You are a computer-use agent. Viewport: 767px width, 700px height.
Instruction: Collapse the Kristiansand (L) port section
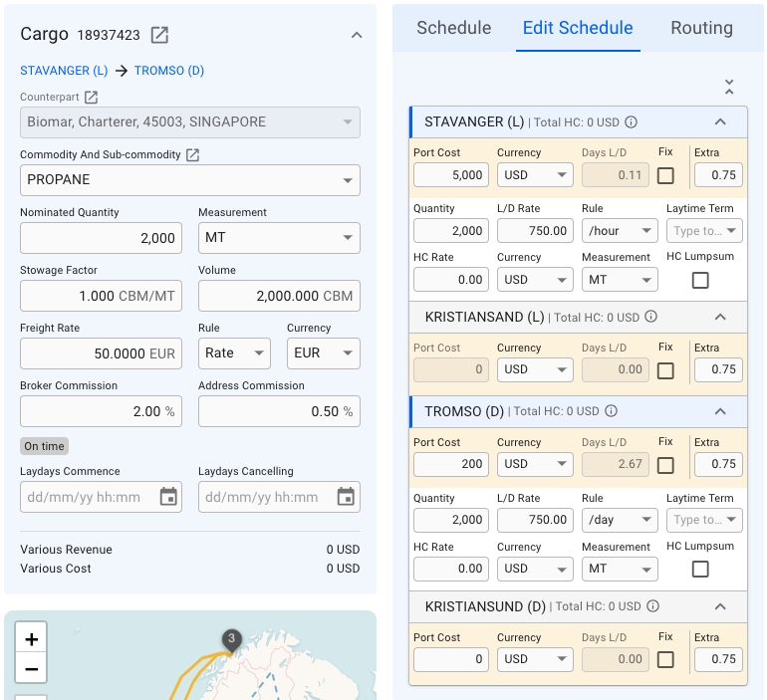(x=720, y=317)
